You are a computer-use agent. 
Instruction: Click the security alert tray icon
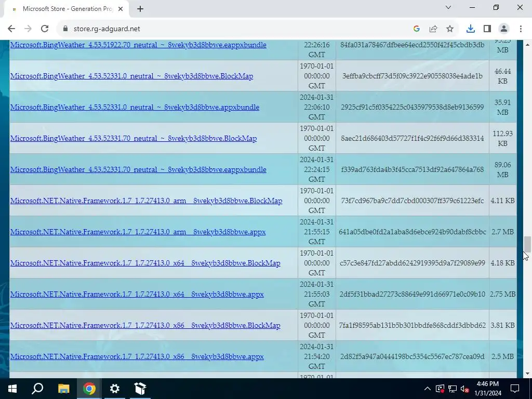tap(440, 389)
